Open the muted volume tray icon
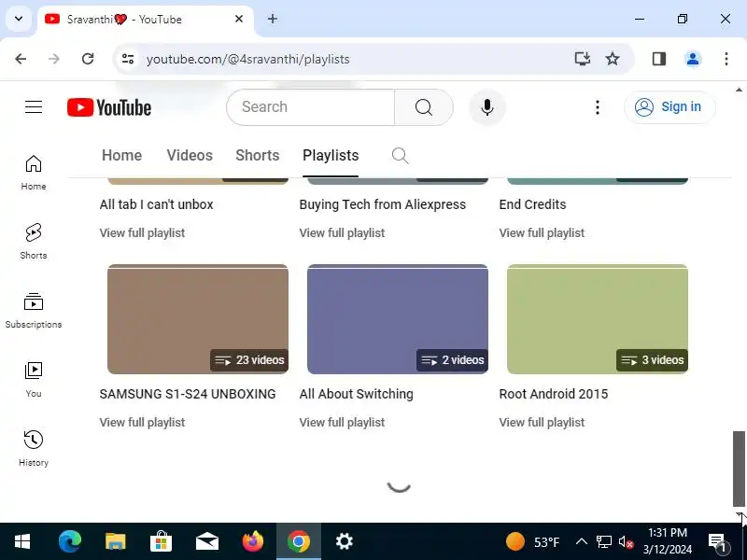The image size is (747, 560). (626, 541)
